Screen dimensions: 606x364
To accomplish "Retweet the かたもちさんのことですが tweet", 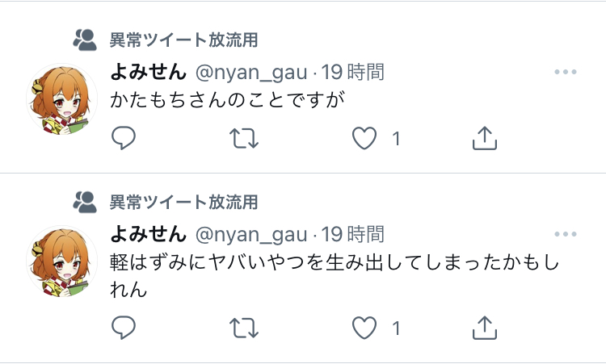I will (x=244, y=139).
